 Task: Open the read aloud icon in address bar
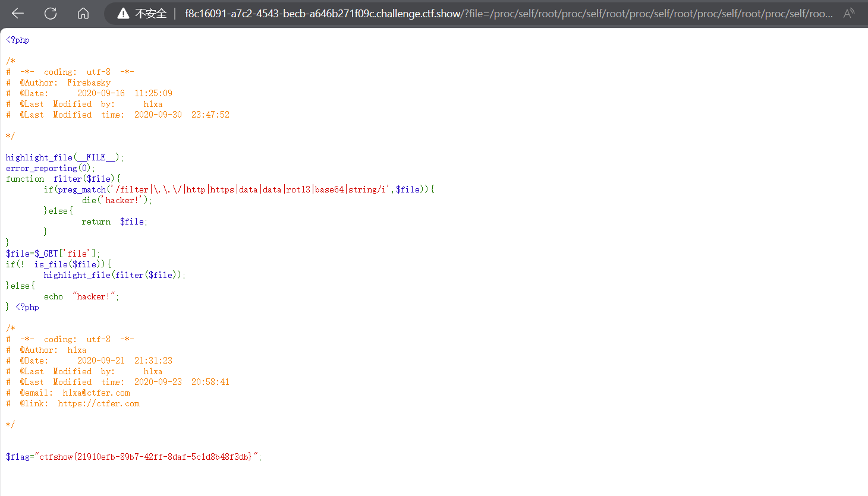[849, 13]
